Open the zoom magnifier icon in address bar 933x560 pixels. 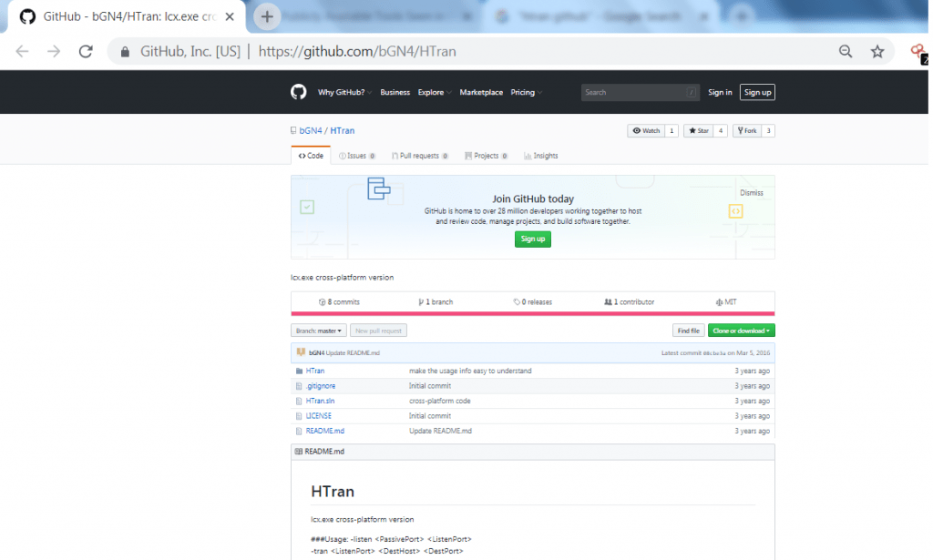tap(846, 52)
